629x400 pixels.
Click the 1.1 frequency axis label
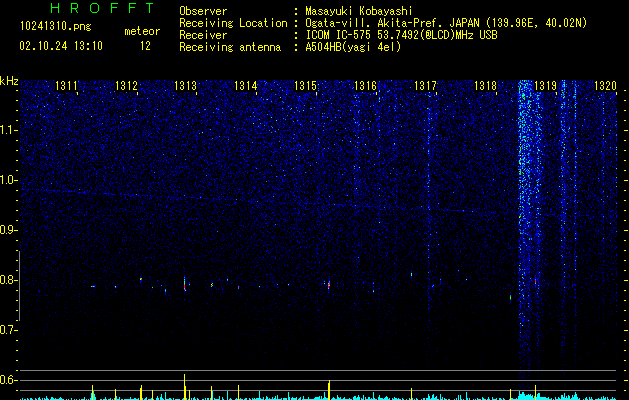point(8,130)
